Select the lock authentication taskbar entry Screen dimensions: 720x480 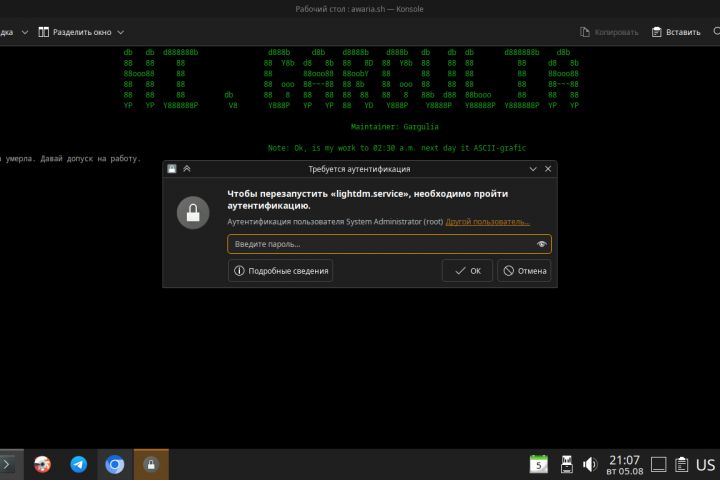(x=151, y=464)
